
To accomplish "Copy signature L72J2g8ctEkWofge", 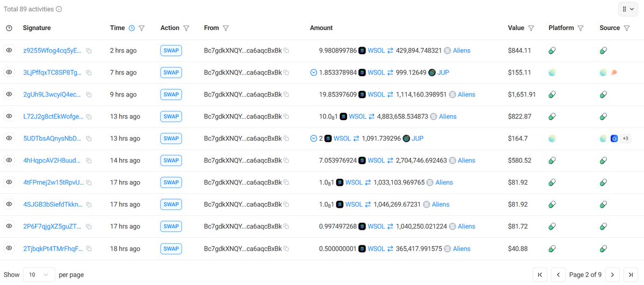I will [89, 116].
